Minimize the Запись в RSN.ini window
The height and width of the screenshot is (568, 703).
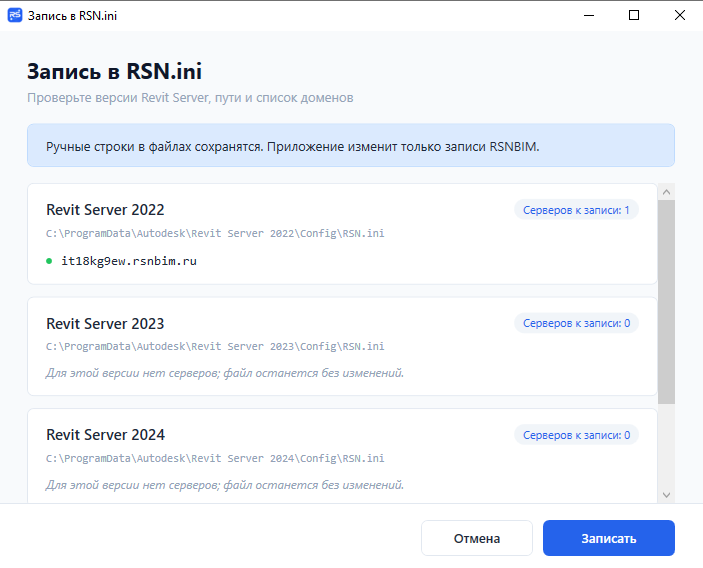(x=589, y=15)
